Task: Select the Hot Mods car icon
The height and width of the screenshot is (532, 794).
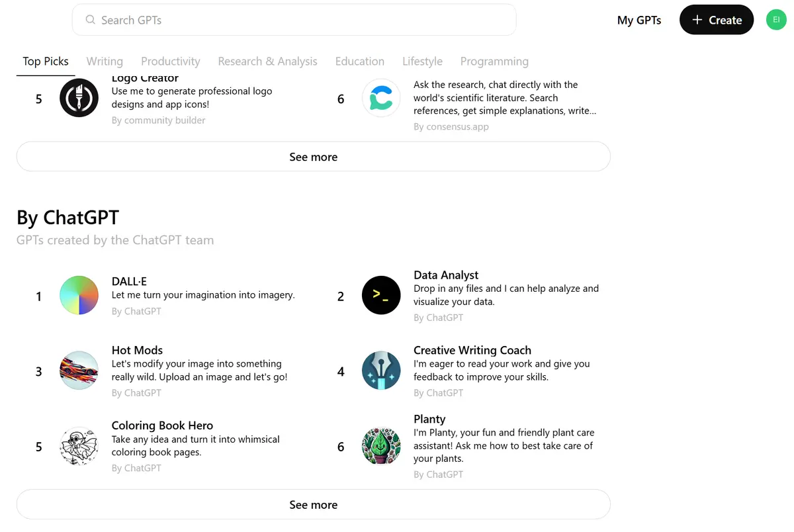Action: point(79,371)
